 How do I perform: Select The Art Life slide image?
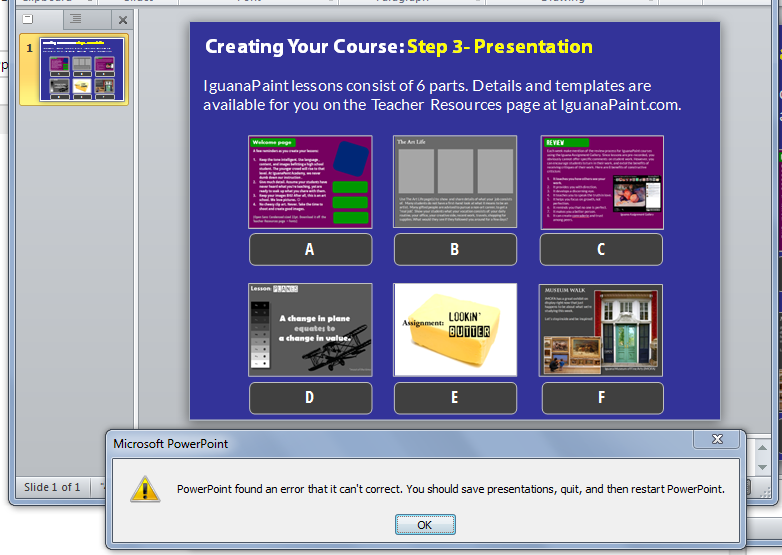[x=455, y=182]
